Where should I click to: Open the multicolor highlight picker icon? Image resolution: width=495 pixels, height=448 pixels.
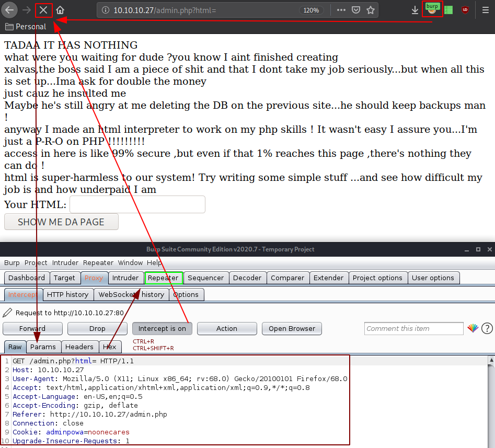pos(473,328)
